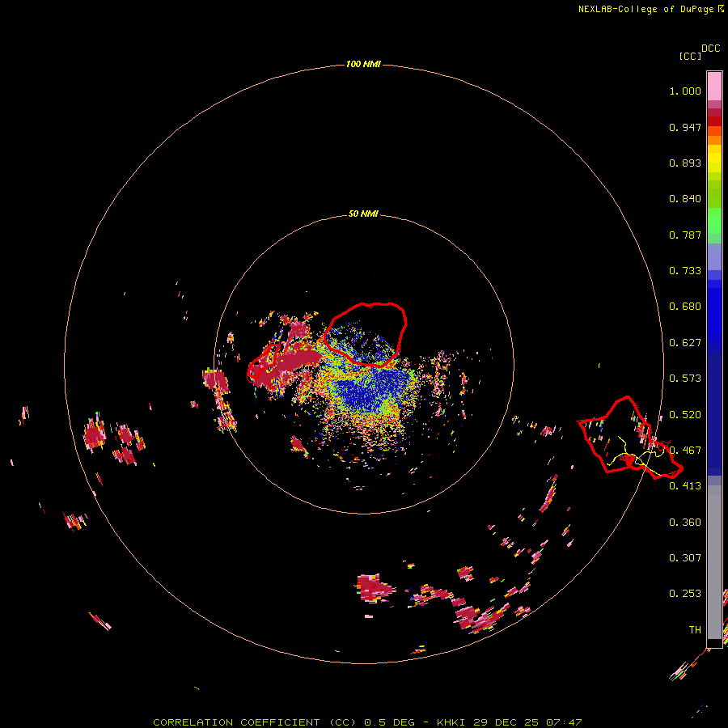Click the 0.947 scale value
This screenshot has width=728, height=728.
[685, 127]
